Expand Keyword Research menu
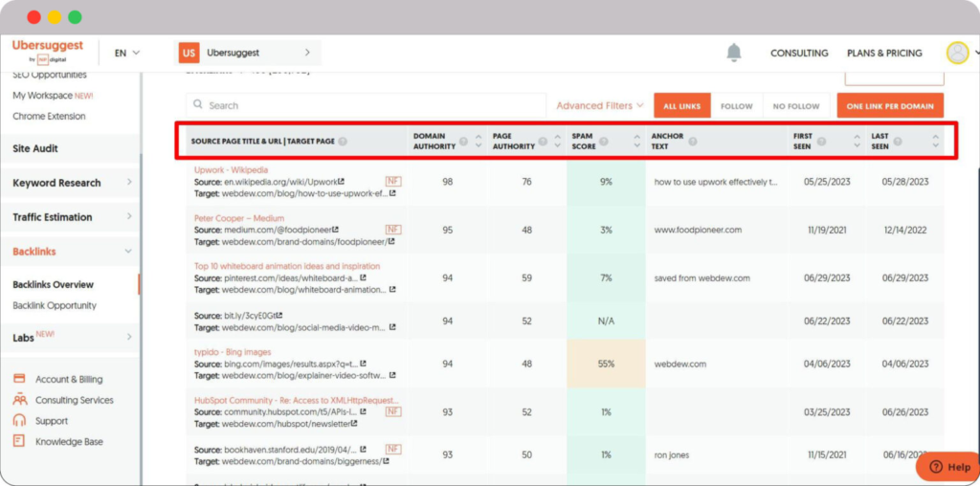This screenshot has width=980, height=486. (129, 183)
